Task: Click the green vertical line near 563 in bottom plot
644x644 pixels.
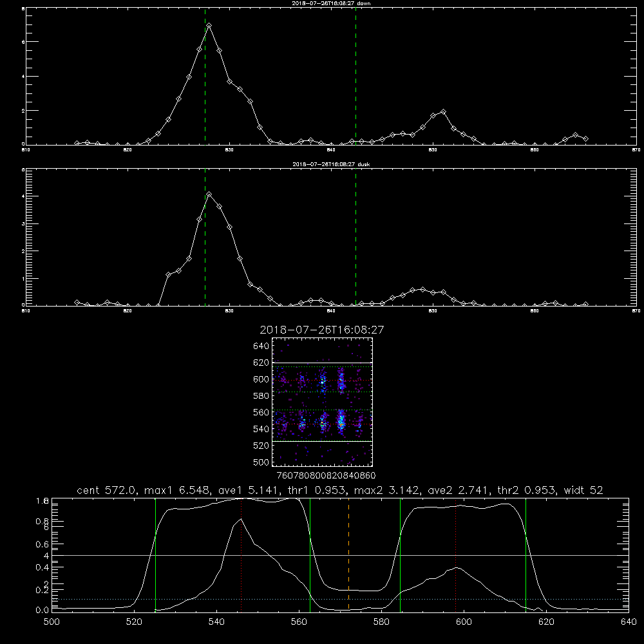Action: click(310, 554)
